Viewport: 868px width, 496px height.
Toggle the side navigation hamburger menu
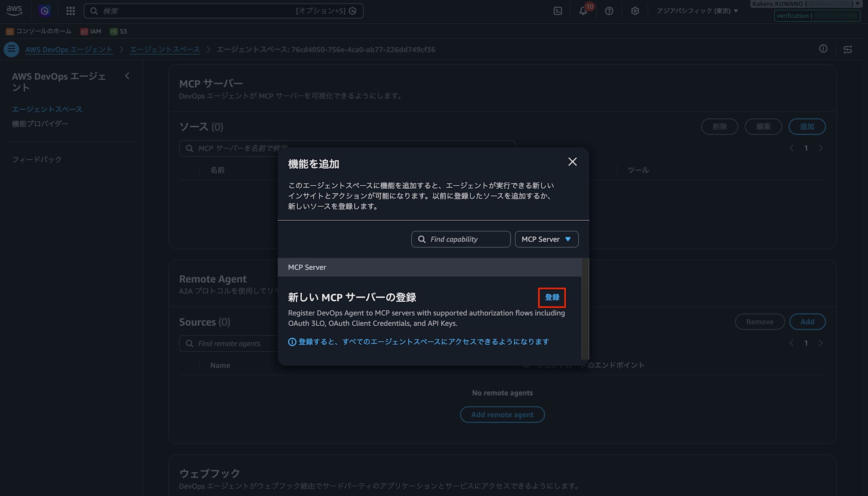(11, 49)
